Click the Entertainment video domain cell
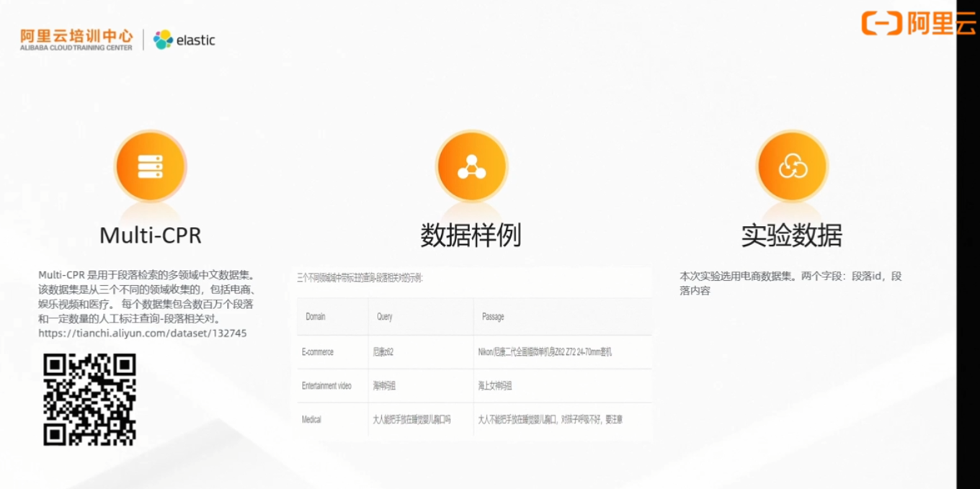 pyautogui.click(x=326, y=386)
